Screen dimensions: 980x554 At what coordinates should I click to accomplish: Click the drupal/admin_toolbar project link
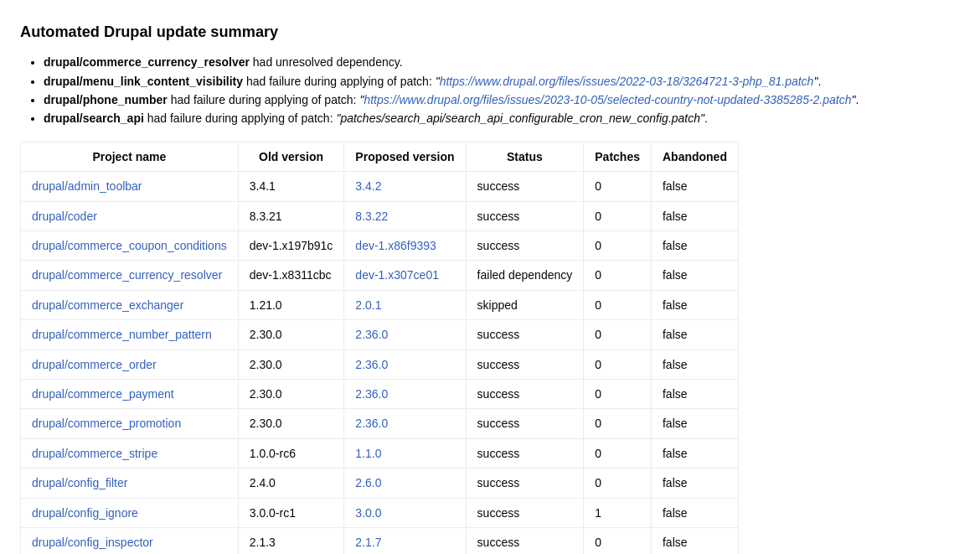pos(86,186)
